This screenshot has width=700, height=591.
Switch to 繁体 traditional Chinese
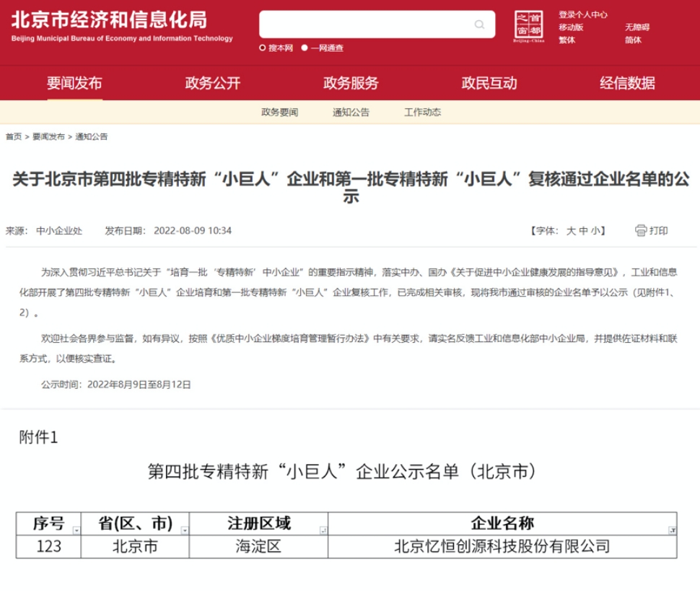(x=567, y=40)
